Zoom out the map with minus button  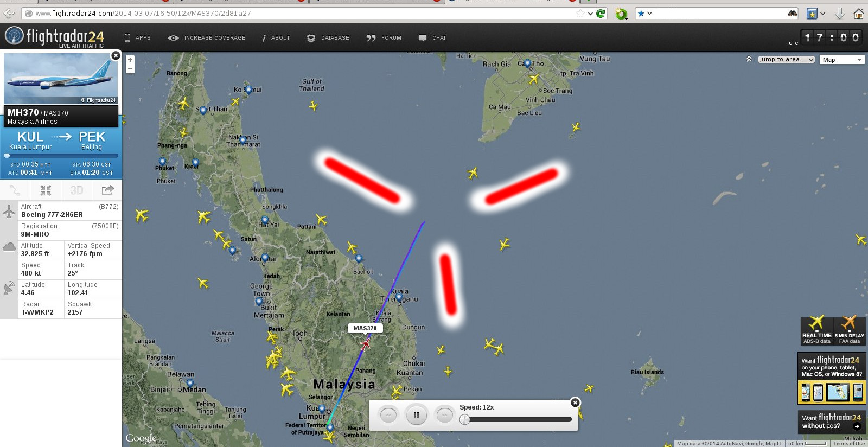point(130,69)
